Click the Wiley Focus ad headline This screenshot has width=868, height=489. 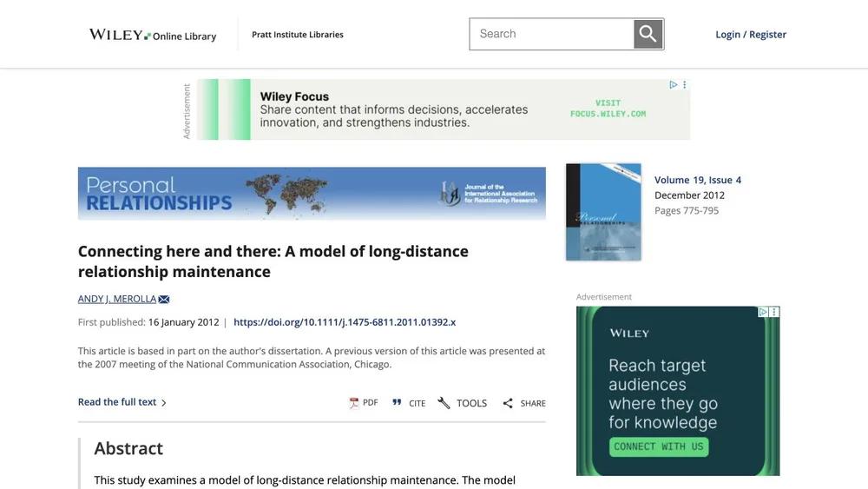click(x=294, y=96)
